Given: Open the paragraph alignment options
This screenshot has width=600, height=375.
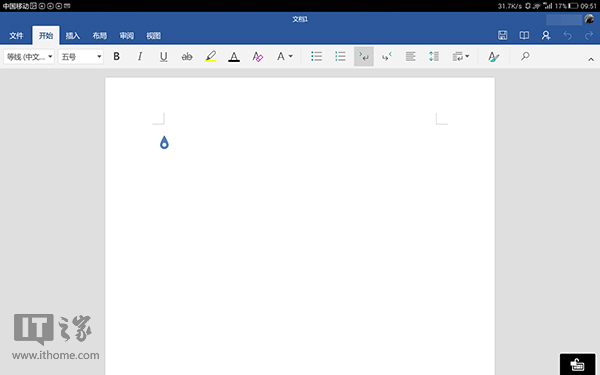Looking at the screenshot, I should pyautogui.click(x=411, y=57).
